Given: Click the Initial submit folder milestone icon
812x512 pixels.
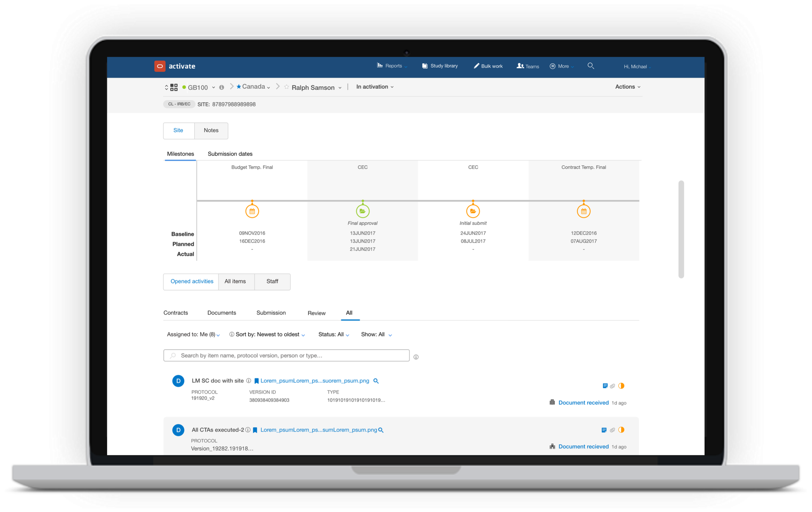Looking at the screenshot, I should click(x=473, y=211).
